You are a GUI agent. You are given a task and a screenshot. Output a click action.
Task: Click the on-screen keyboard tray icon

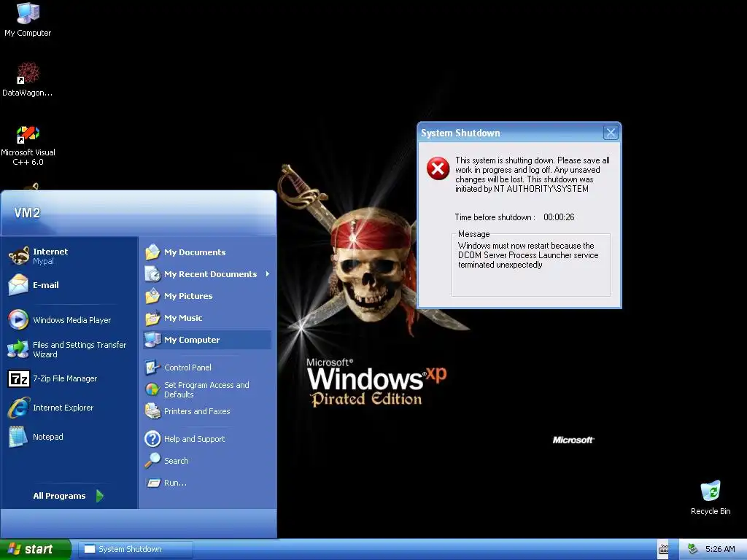click(x=663, y=549)
